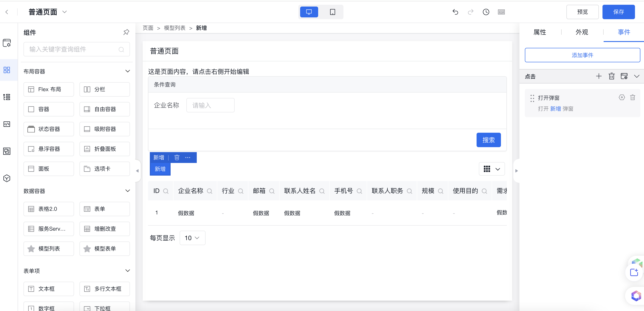Collapse the 表单项 section
Viewport: 644px width, 311px height.
click(127, 271)
